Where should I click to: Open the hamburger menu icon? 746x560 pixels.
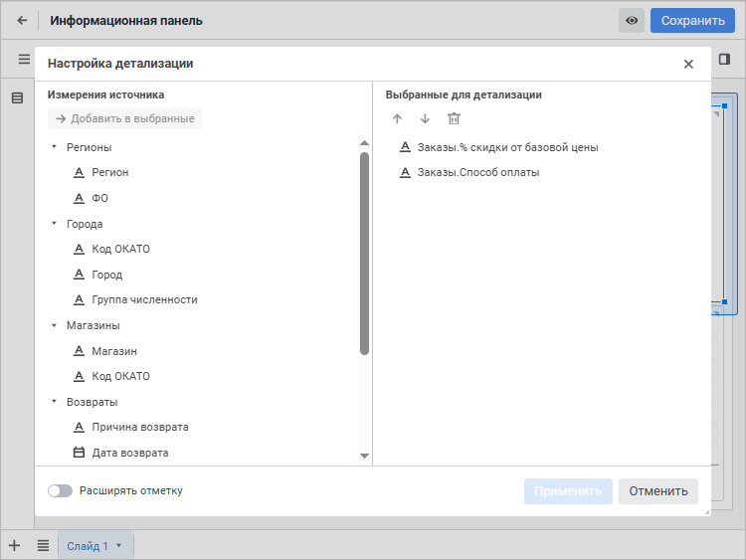point(24,59)
